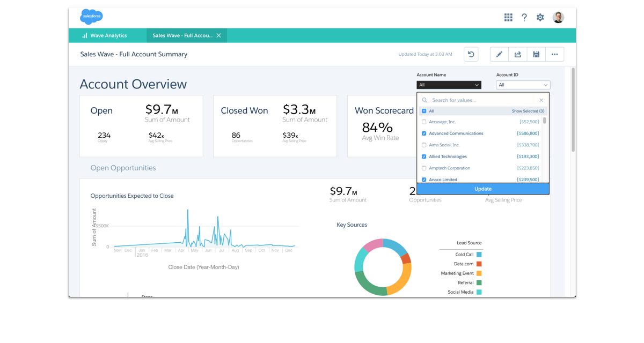The width and height of the screenshot is (644, 343).
Task: Click the undo arrow button
Action: [471, 54]
